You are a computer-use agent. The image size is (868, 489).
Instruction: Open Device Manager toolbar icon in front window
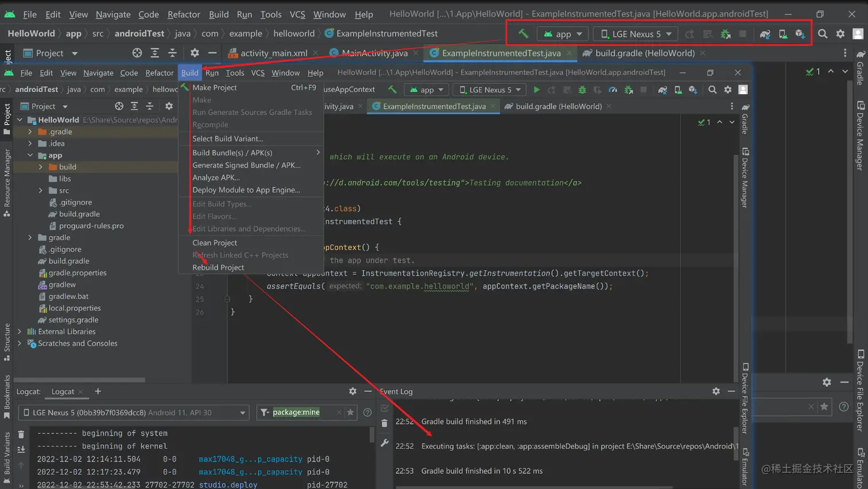678,90
